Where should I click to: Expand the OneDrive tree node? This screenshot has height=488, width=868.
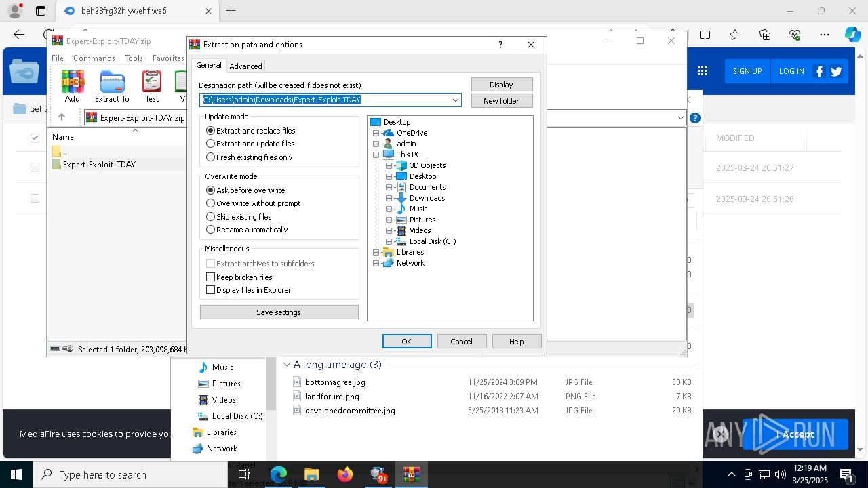tap(376, 133)
